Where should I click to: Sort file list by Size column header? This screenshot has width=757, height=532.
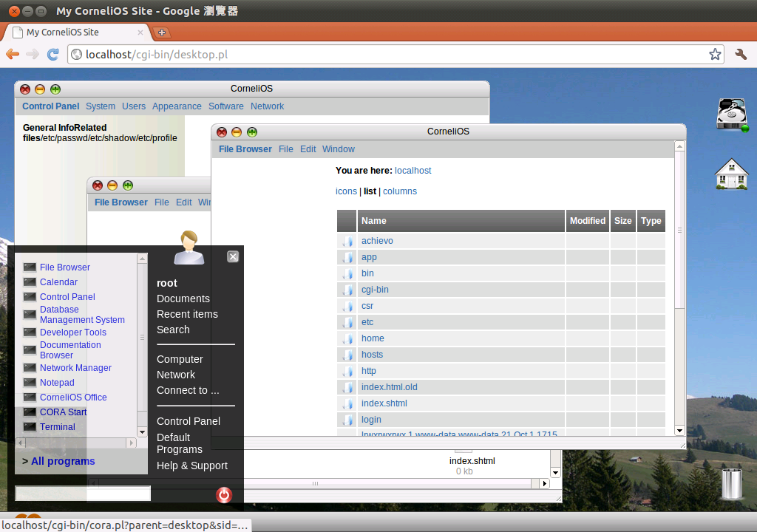pos(622,221)
